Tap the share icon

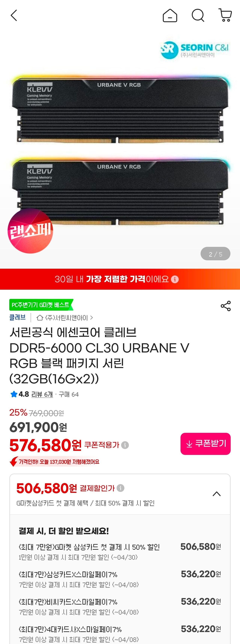click(x=226, y=306)
